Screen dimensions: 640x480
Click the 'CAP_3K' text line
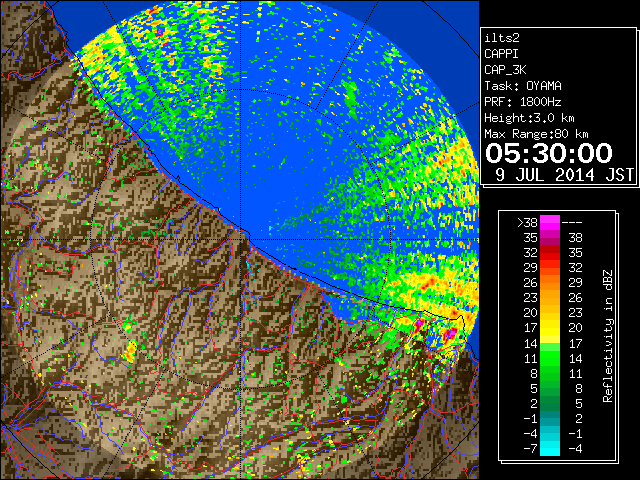[505, 70]
